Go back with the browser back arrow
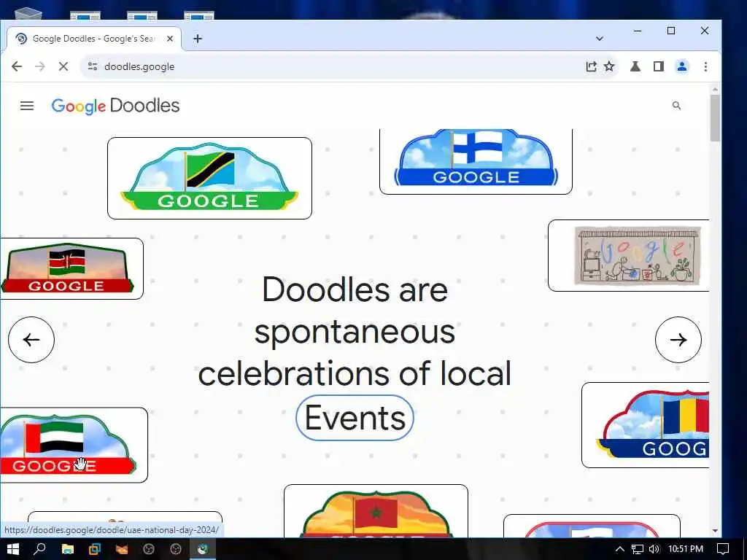The height and width of the screenshot is (560, 747). [x=17, y=66]
